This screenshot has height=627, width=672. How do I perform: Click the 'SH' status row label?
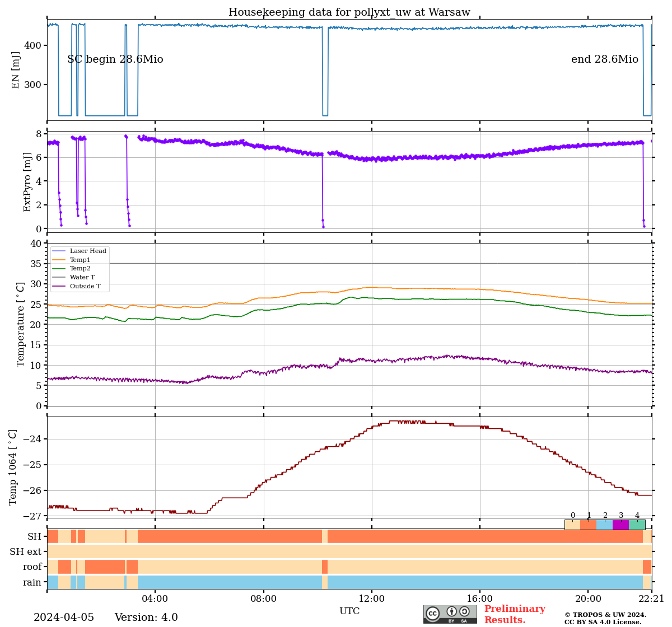pos(35,536)
